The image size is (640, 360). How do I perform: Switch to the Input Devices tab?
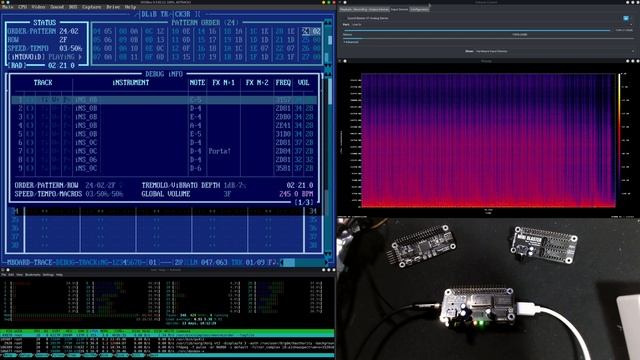point(399,9)
